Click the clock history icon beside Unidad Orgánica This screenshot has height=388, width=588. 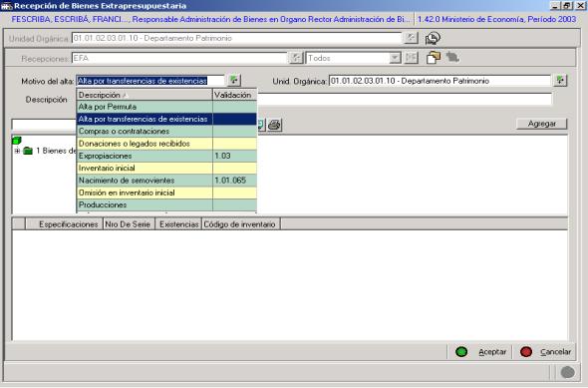433,38
